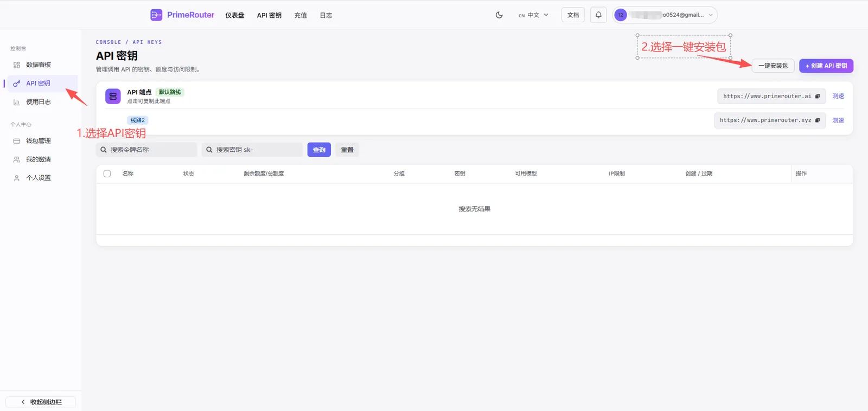Click the 可用模型 column header
The image size is (868, 411).
(x=526, y=174)
